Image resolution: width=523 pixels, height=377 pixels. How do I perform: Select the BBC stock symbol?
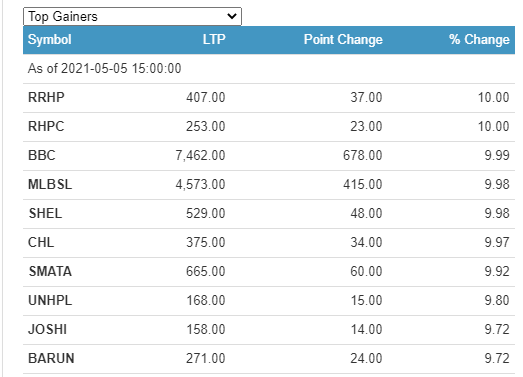tap(42, 155)
